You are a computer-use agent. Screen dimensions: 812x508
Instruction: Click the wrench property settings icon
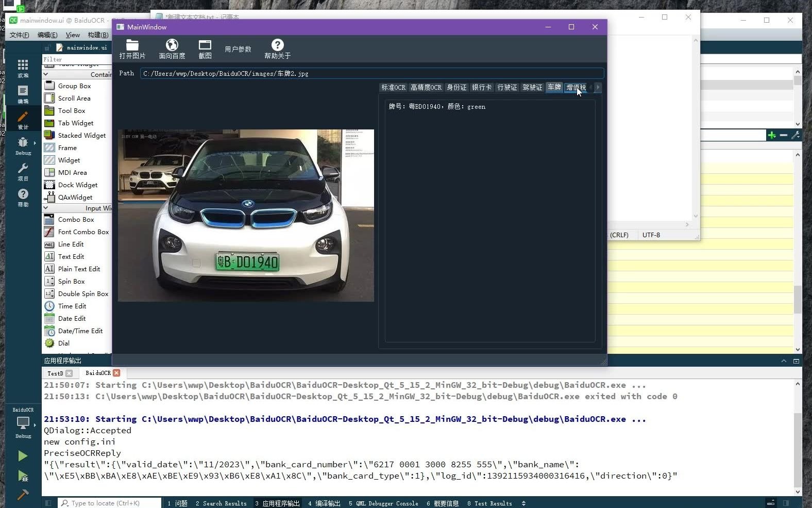point(796,135)
